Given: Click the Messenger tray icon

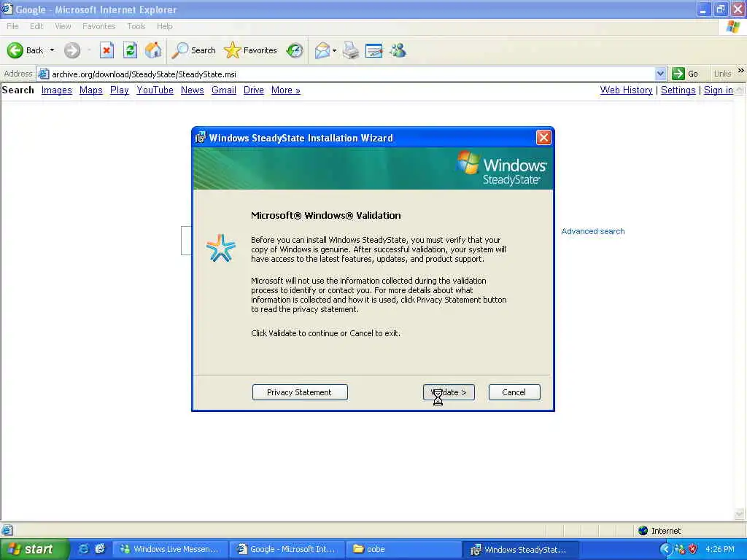Looking at the screenshot, I should pyautogui.click(x=680, y=550).
